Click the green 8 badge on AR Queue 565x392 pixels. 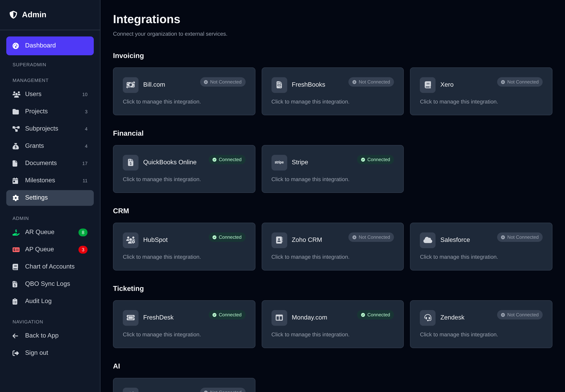tap(83, 232)
